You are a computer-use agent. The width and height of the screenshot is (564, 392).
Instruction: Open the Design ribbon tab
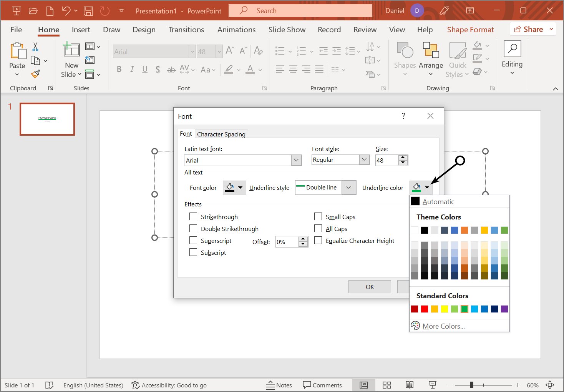click(x=144, y=30)
